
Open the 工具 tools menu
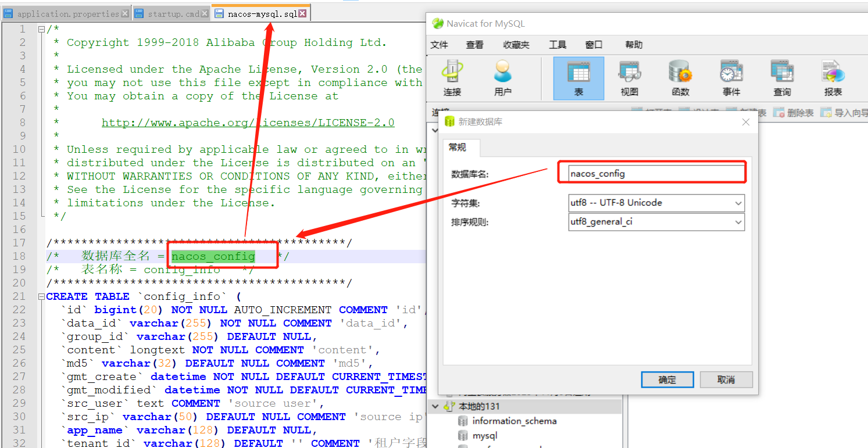click(x=558, y=45)
